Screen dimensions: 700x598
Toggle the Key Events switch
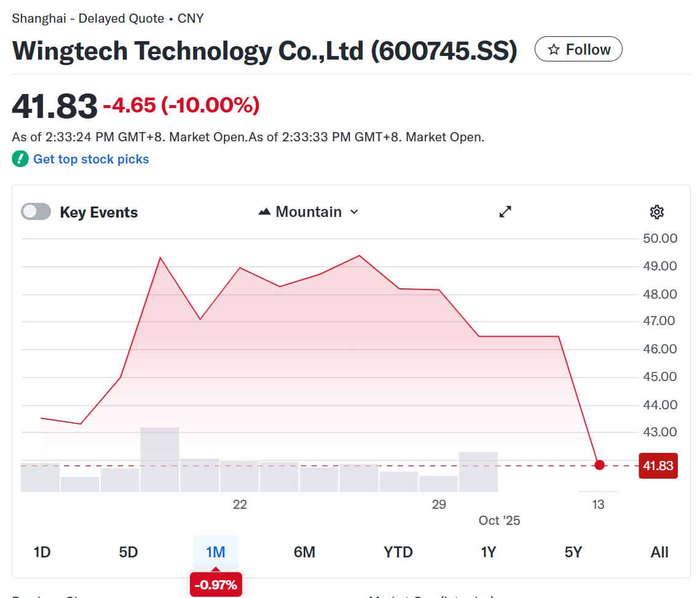click(x=36, y=212)
